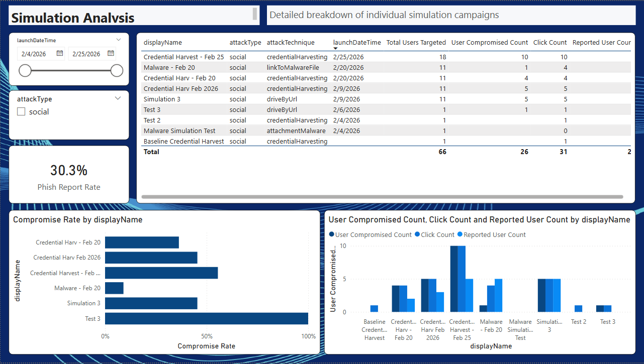Collapse the attackType slicer
Viewport: 644px width, 364px height.
119,98
